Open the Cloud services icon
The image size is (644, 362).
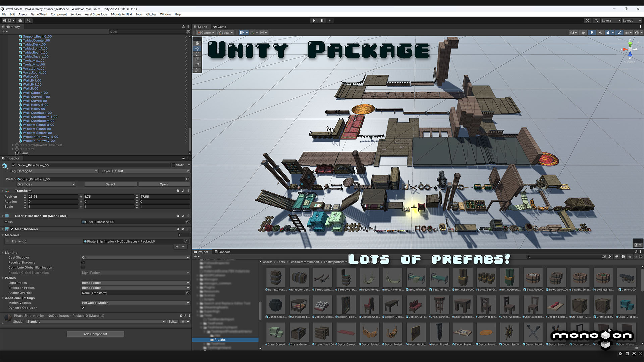(20, 20)
